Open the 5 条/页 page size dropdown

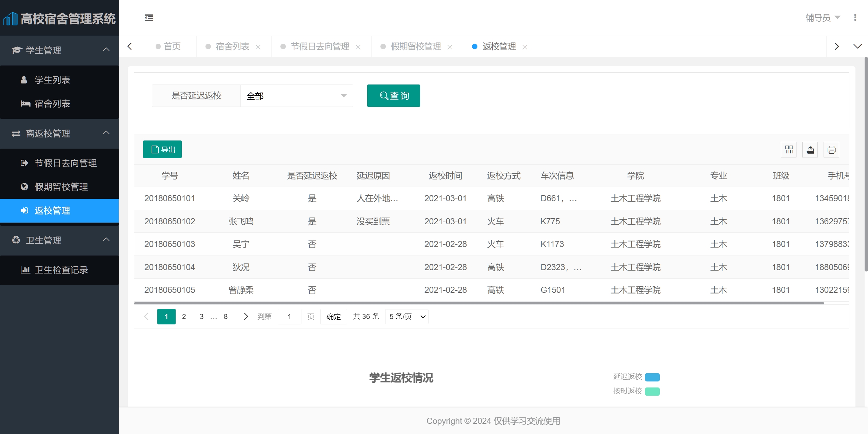[x=407, y=317]
